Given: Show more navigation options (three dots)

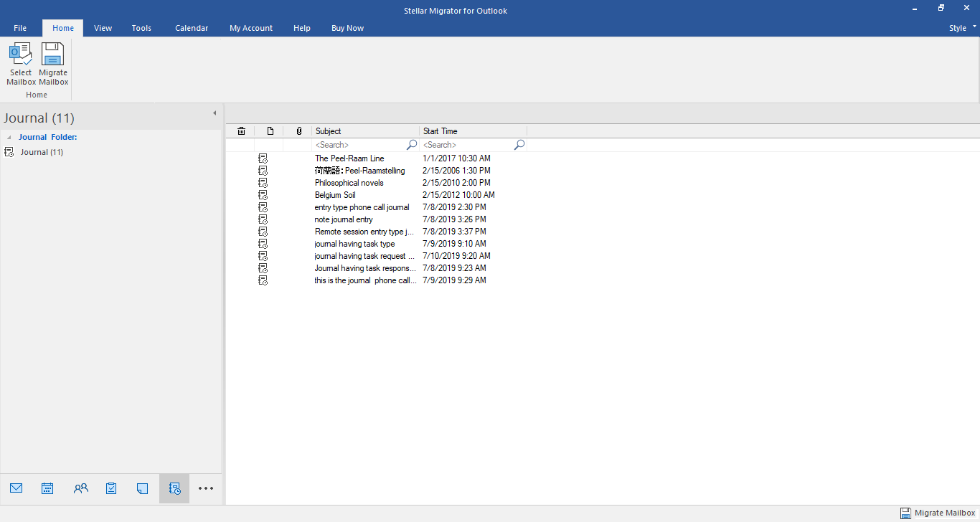Looking at the screenshot, I should [x=206, y=488].
